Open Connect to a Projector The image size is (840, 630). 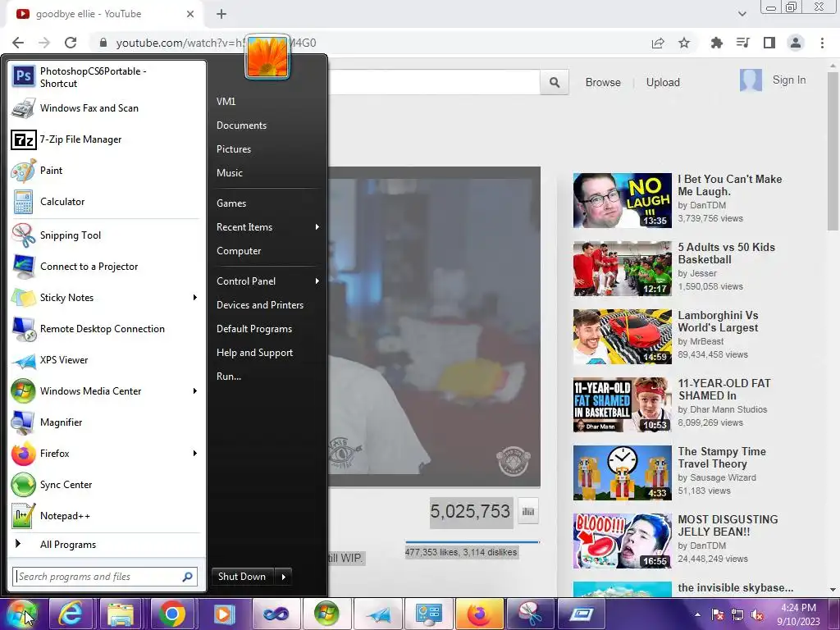[106, 267]
